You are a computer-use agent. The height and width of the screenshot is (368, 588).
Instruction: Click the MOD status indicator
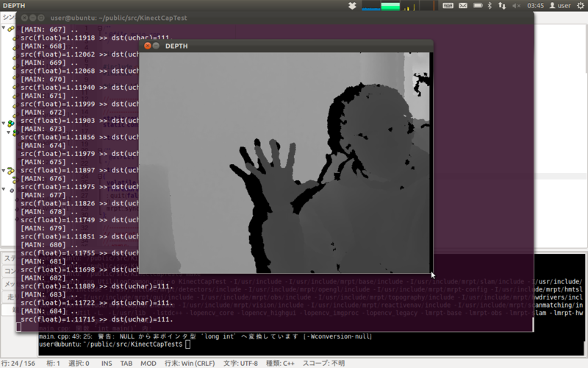tap(148, 363)
